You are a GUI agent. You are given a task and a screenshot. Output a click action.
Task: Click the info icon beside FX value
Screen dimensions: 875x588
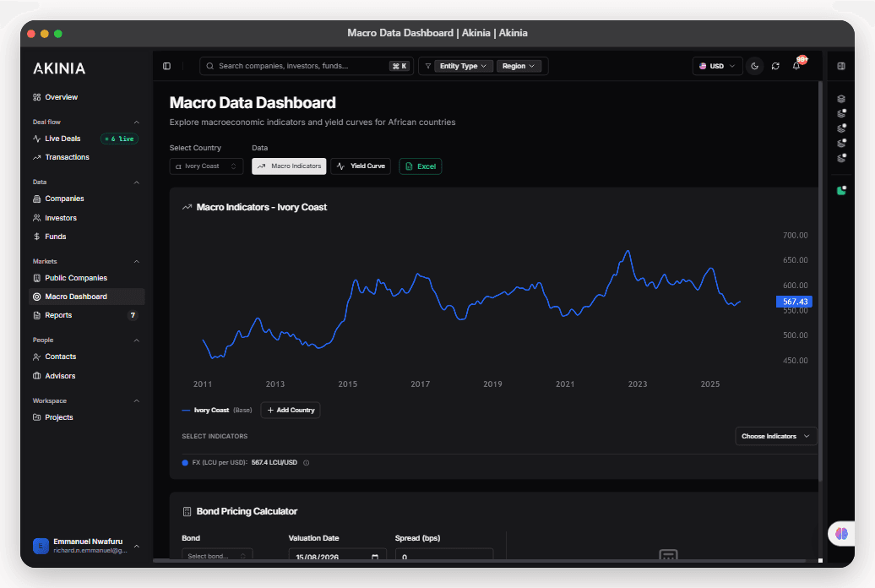[306, 463]
